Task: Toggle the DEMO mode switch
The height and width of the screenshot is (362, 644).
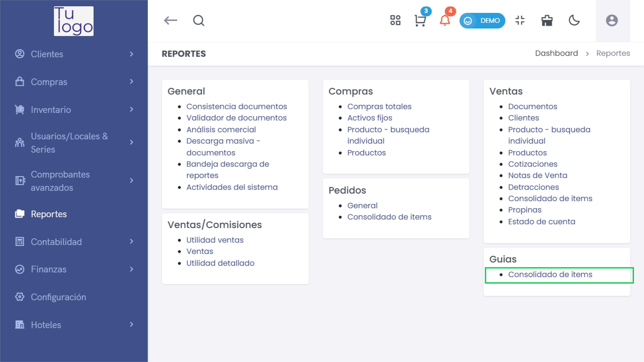Action: click(x=482, y=20)
